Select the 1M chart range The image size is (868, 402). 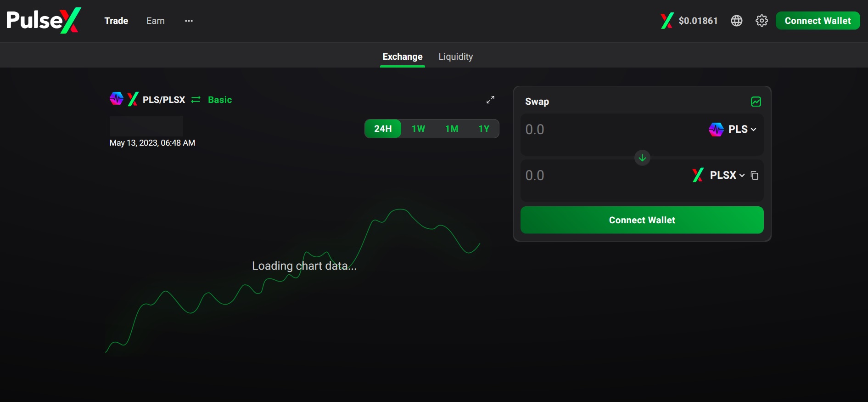[452, 129]
